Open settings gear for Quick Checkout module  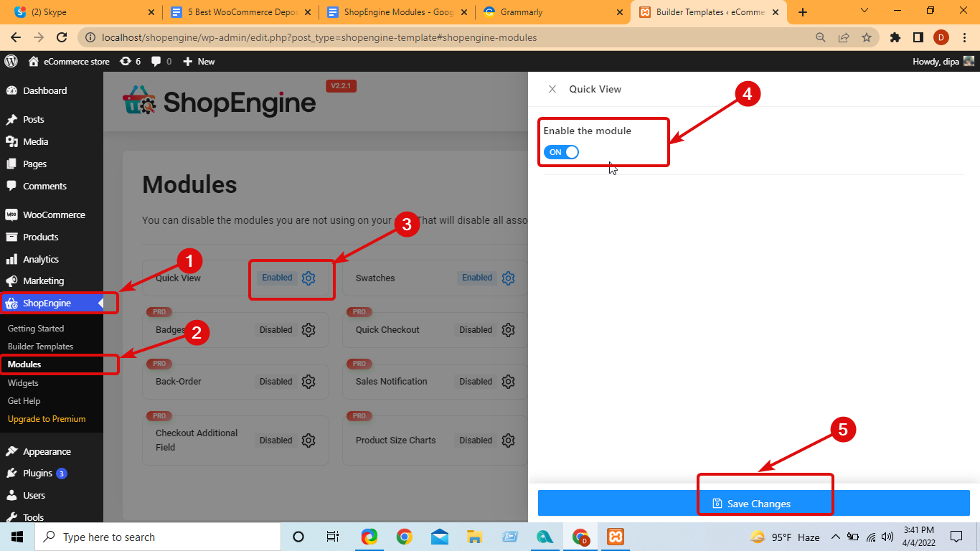coord(508,329)
